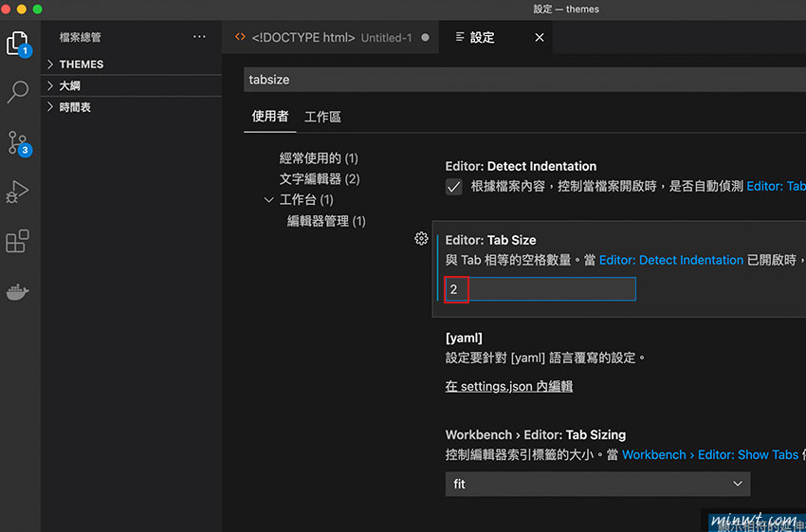Switch to the 工作區 settings scope tab
Viewport: 806px width, 532px height.
pos(322,118)
